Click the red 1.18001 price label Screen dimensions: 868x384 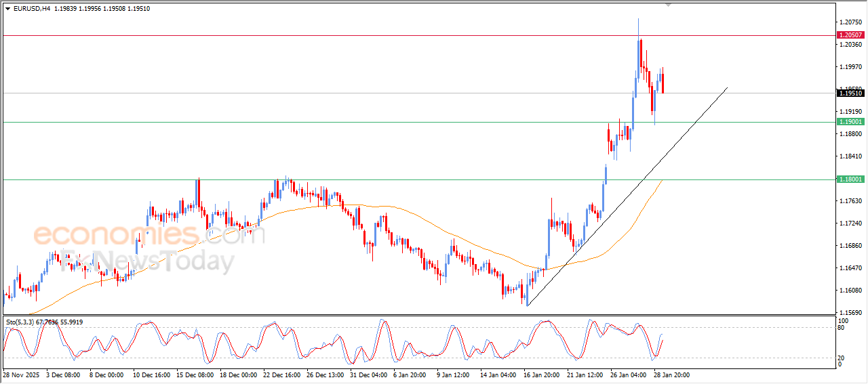[850, 179]
